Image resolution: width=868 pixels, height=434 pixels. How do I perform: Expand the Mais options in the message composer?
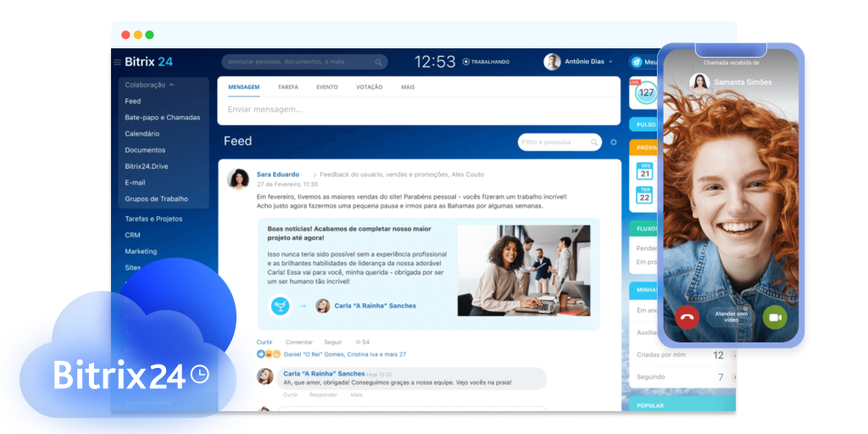[x=408, y=87]
